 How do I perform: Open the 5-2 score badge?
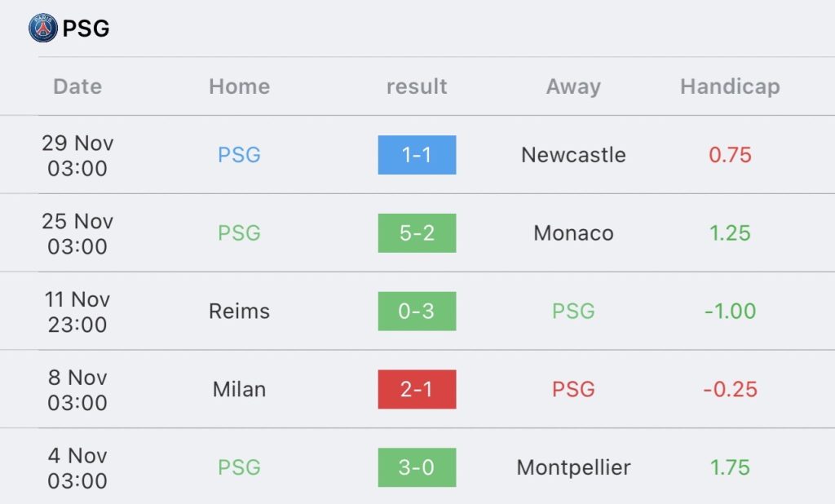417,232
